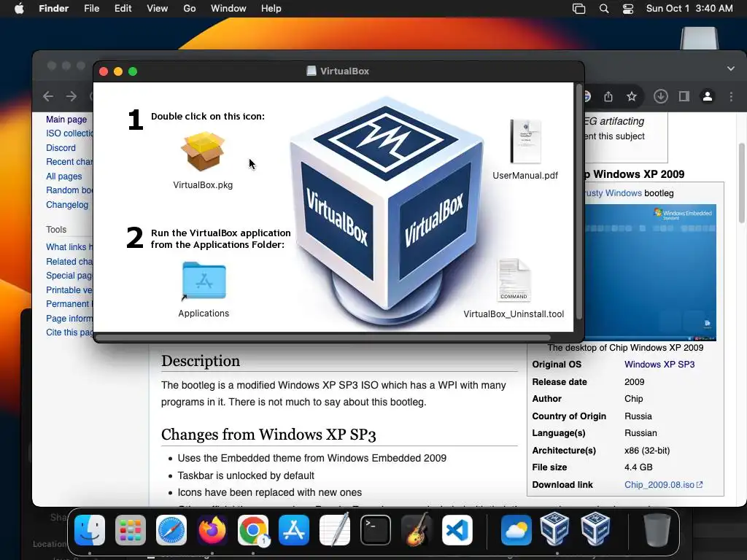Open the Chip Windows XP desktop screenshot
Screen dimensions: 747x560
tap(650, 273)
